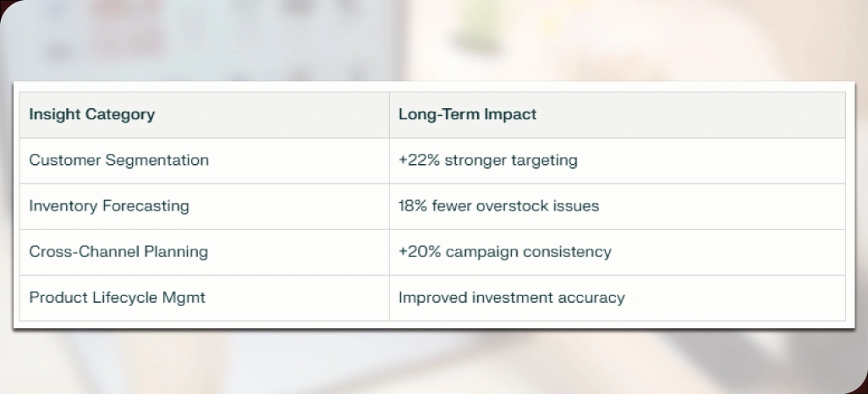
Task: Select the Inventory Forecasting cell
Action: (x=109, y=205)
